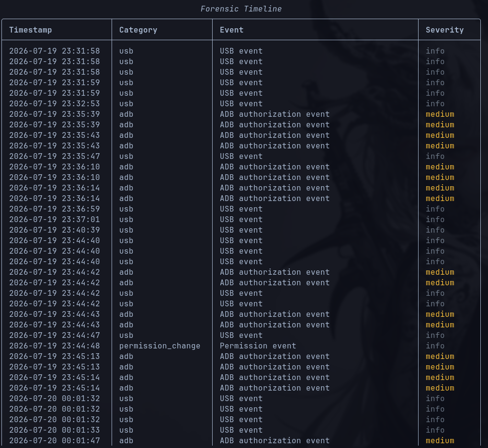
Task: Select the info severity of Permission event
Action: pos(435,346)
